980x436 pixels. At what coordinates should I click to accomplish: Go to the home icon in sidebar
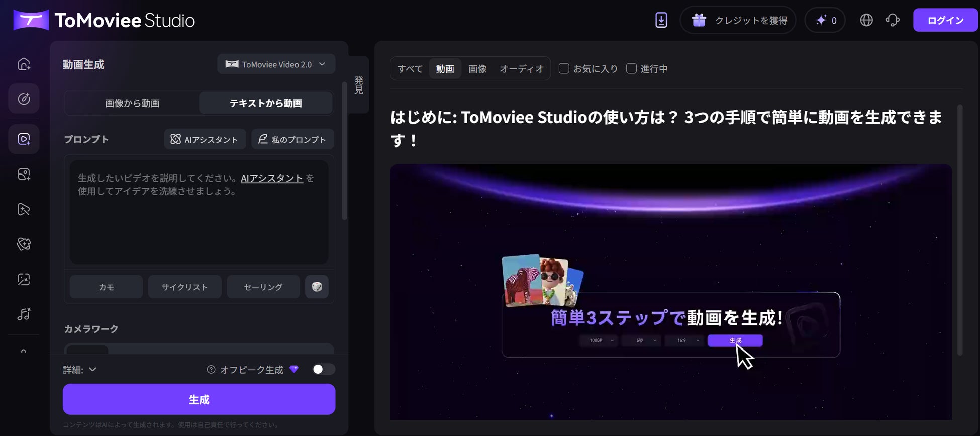click(24, 64)
